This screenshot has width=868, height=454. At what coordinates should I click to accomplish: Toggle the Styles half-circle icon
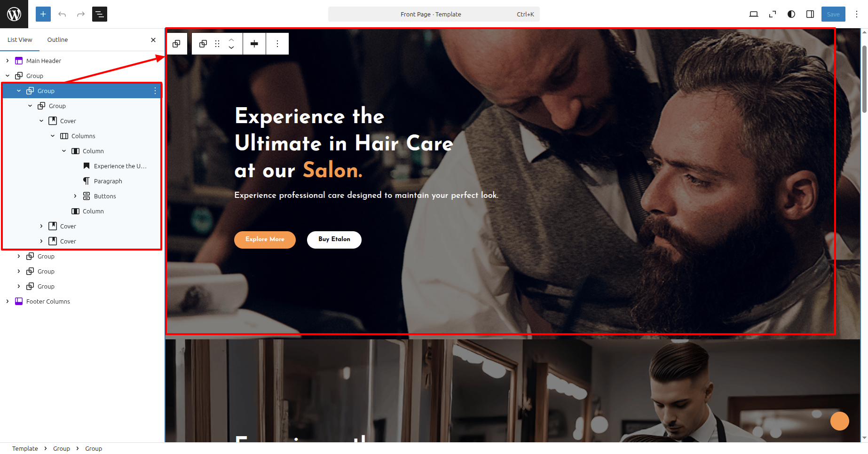pyautogui.click(x=791, y=14)
